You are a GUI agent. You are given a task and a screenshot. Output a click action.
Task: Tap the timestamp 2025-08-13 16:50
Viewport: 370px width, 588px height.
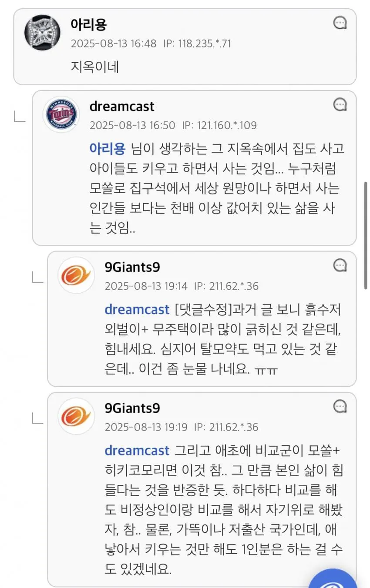tap(132, 126)
